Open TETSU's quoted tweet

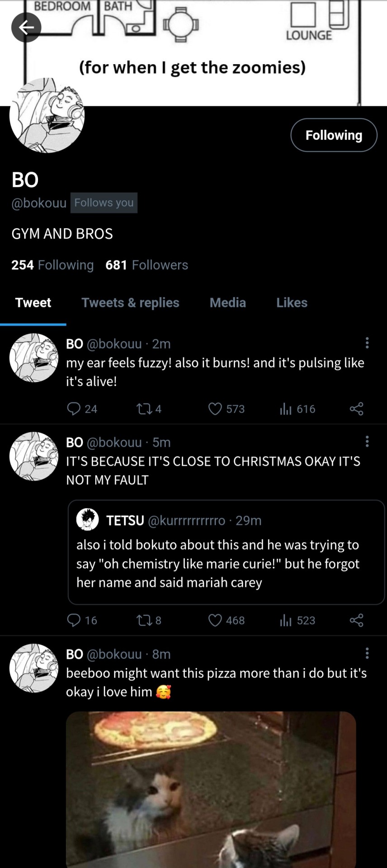(x=226, y=552)
